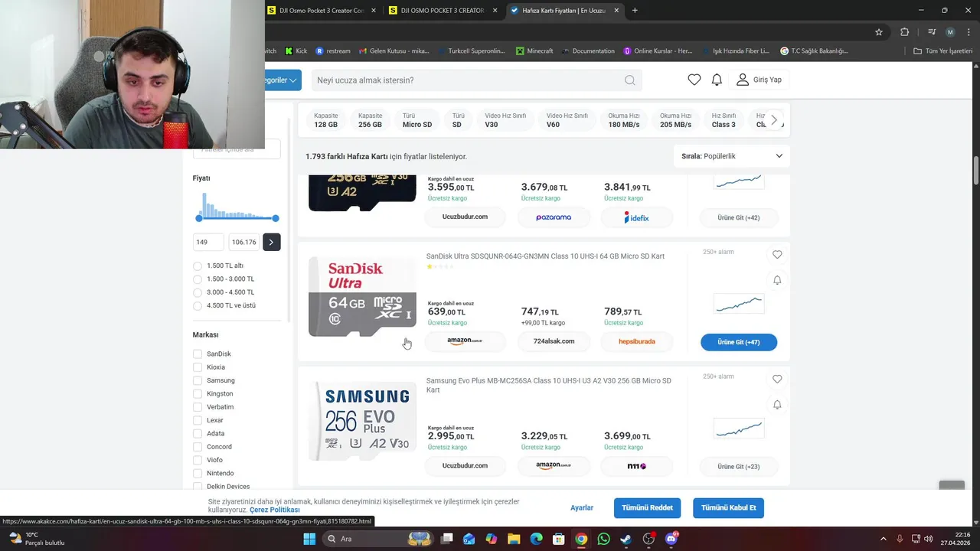Screen dimensions: 980x551
Task: Select the Hafıza Kartı Fiyatları tab
Action: [565, 11]
